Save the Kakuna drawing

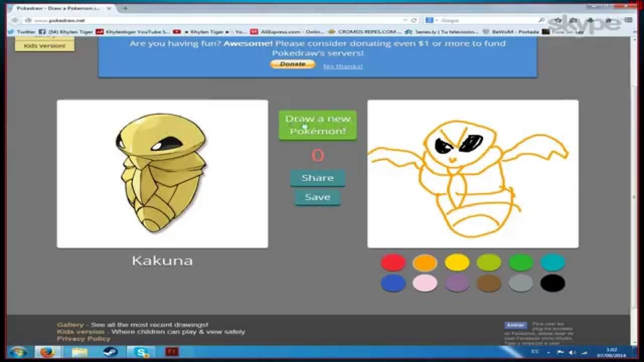coord(317,197)
